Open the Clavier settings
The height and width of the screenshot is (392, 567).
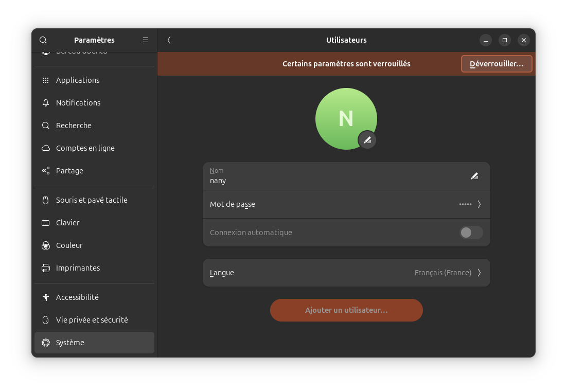tap(94, 223)
